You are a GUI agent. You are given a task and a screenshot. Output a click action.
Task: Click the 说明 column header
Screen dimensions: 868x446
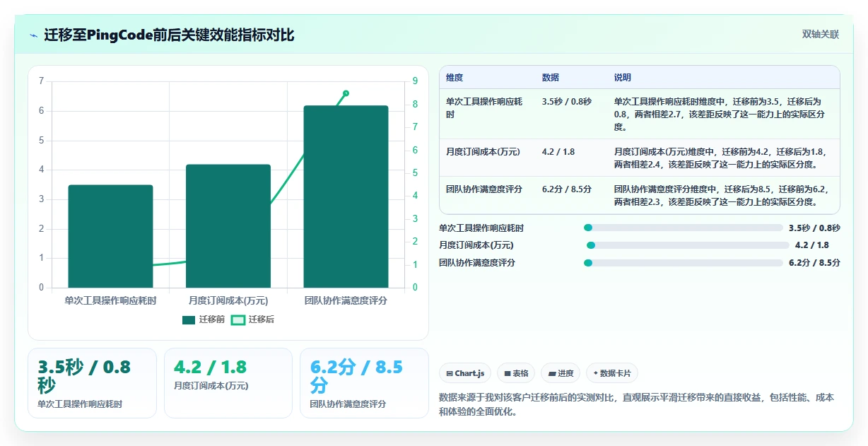click(x=623, y=78)
